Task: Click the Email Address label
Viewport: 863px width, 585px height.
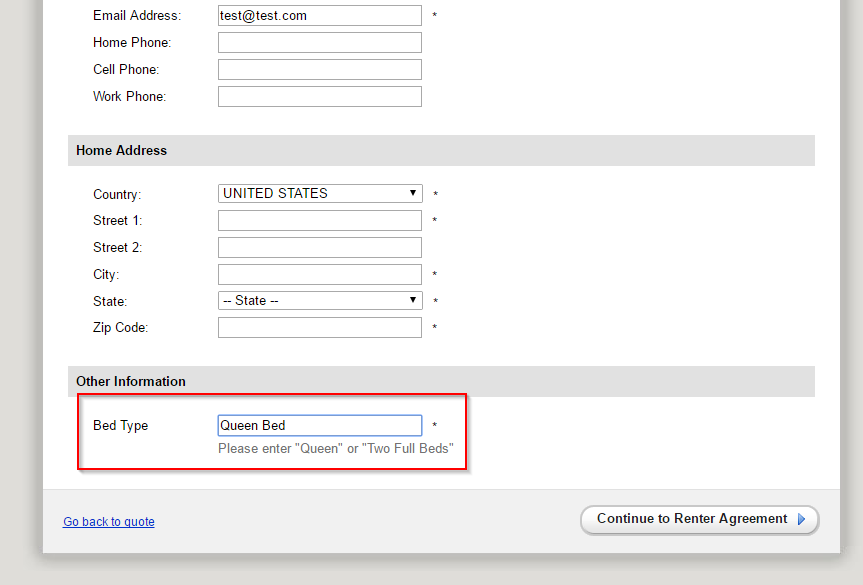Action: coord(137,16)
